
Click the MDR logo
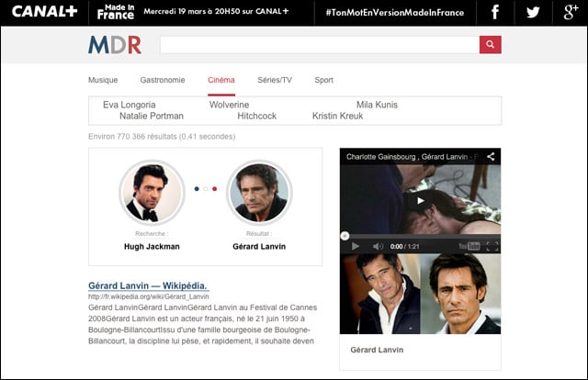tap(115, 45)
